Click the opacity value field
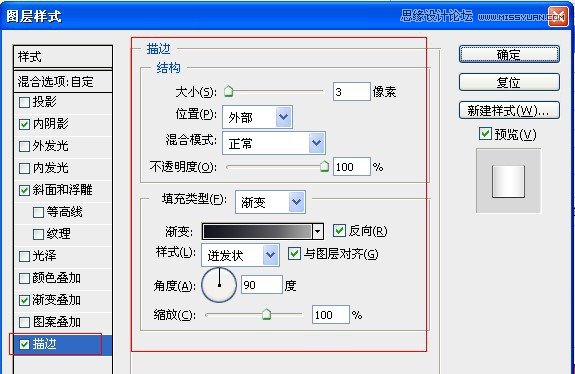The image size is (575, 374). click(x=352, y=167)
